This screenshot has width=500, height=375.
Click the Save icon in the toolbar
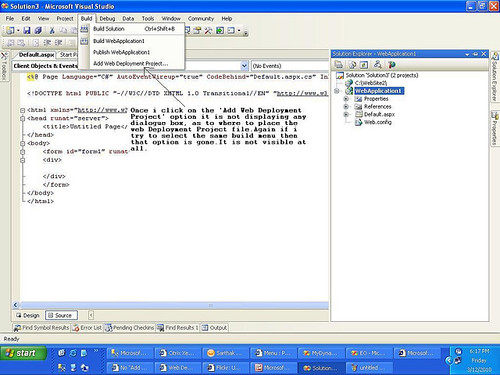(x=27, y=30)
